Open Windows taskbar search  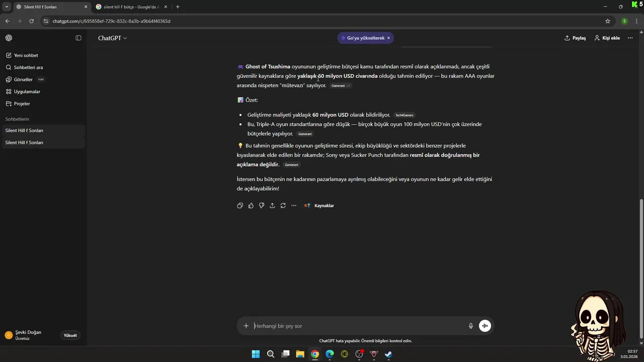coord(270,354)
